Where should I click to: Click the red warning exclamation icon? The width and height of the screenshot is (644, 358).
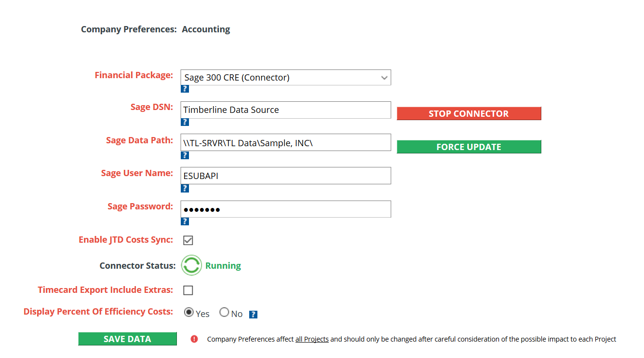click(x=194, y=339)
